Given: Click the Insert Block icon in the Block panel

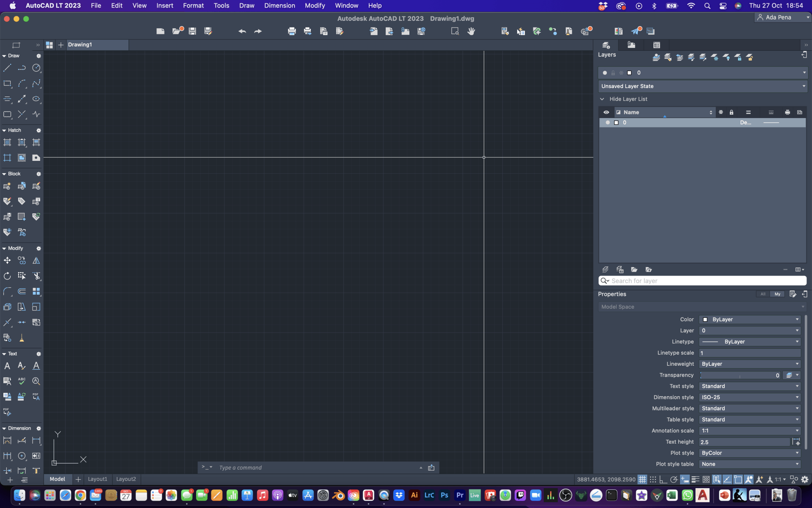Looking at the screenshot, I should coord(7,186).
